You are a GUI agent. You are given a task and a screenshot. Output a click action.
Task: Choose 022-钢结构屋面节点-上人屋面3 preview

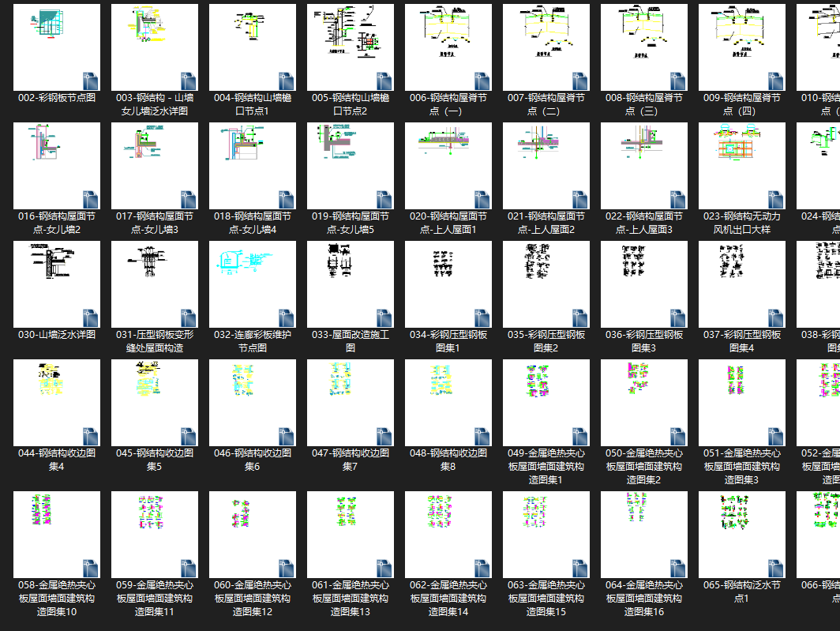644,166
